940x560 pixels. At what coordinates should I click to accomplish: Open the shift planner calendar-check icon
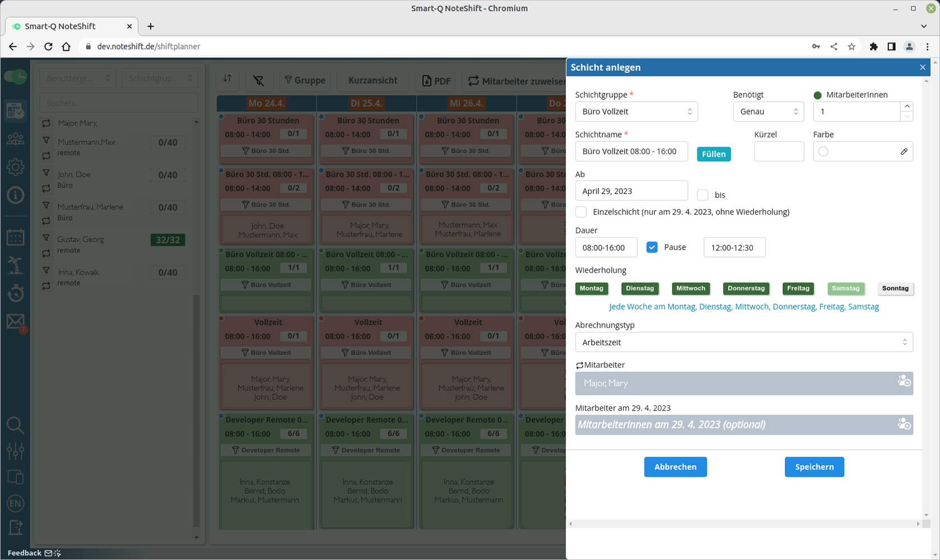coord(15,110)
